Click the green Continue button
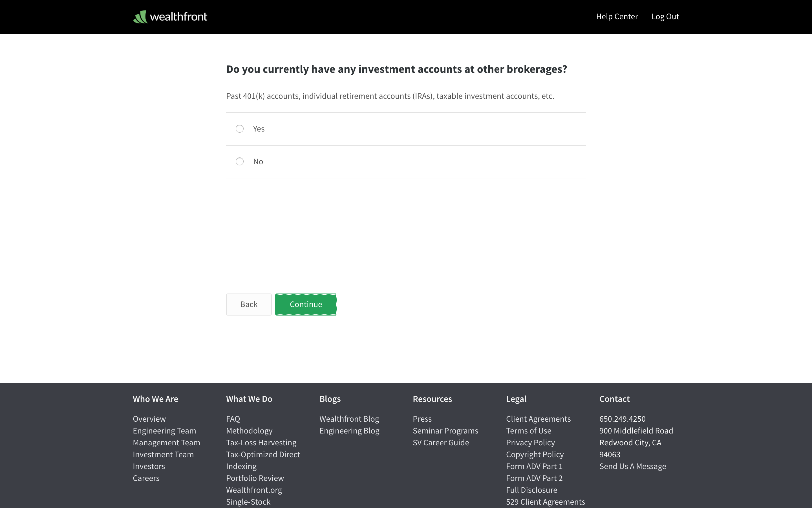The height and width of the screenshot is (508, 812). tap(306, 305)
